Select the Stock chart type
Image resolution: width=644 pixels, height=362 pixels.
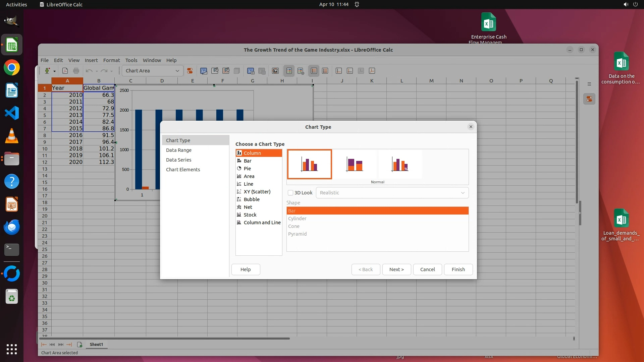[x=250, y=215]
